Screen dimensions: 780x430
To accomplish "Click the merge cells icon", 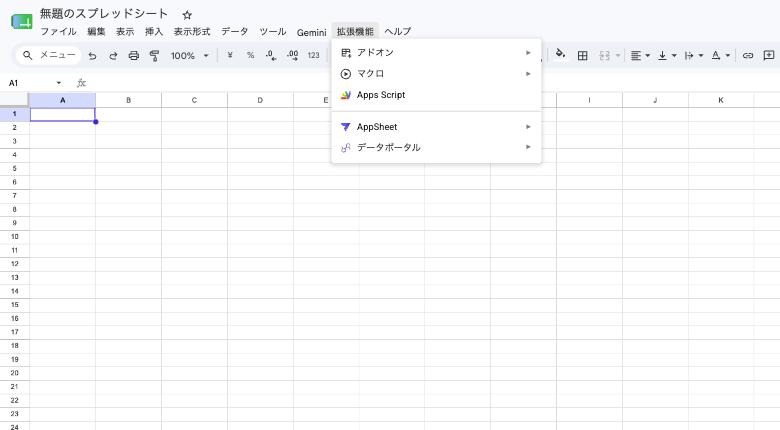I will [604, 56].
